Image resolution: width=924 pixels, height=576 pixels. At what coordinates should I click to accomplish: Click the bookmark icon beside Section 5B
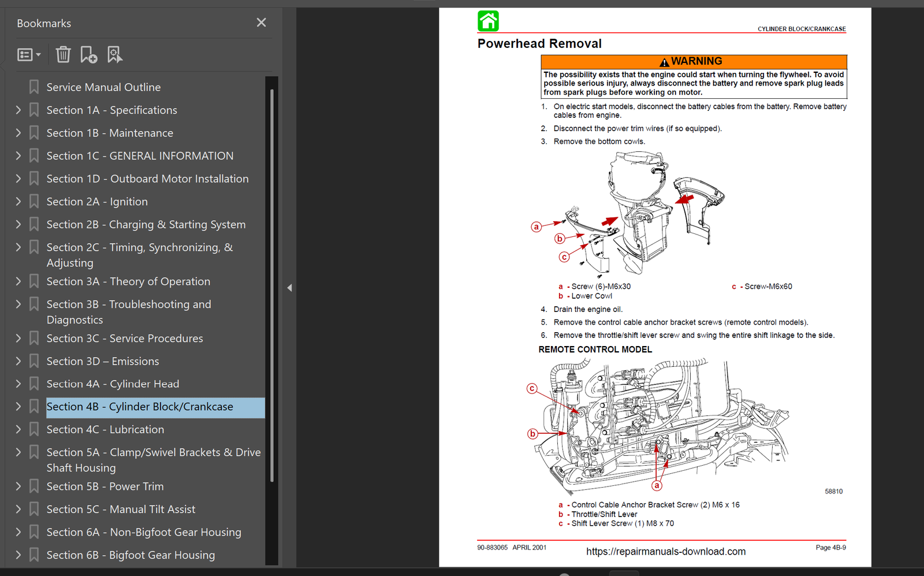tap(34, 486)
